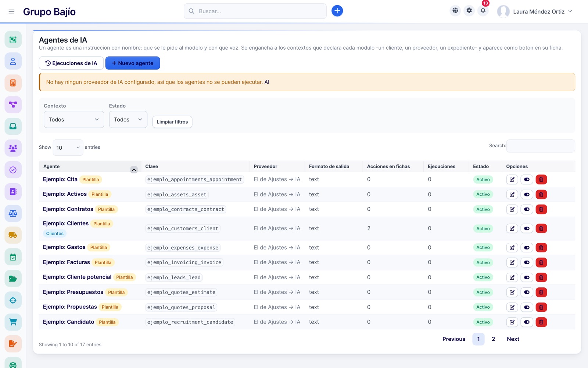588x368 pixels.
Task: Go to page 2 of results
Action: coord(493,339)
